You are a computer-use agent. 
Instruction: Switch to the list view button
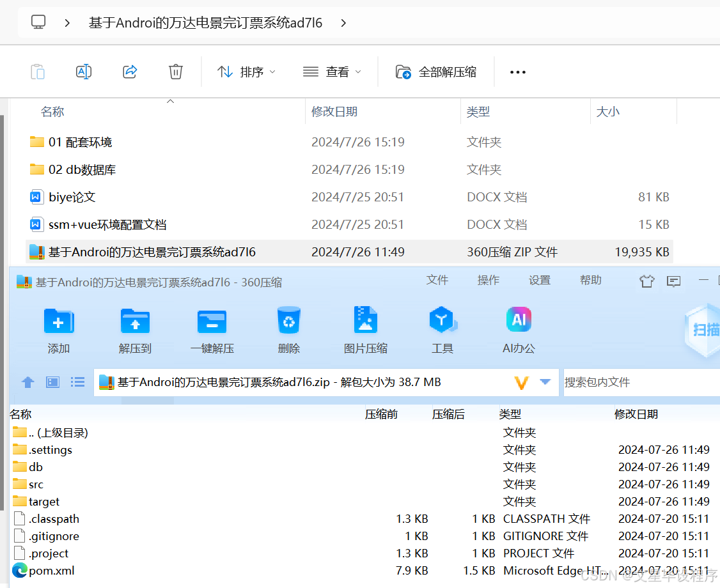coord(77,382)
